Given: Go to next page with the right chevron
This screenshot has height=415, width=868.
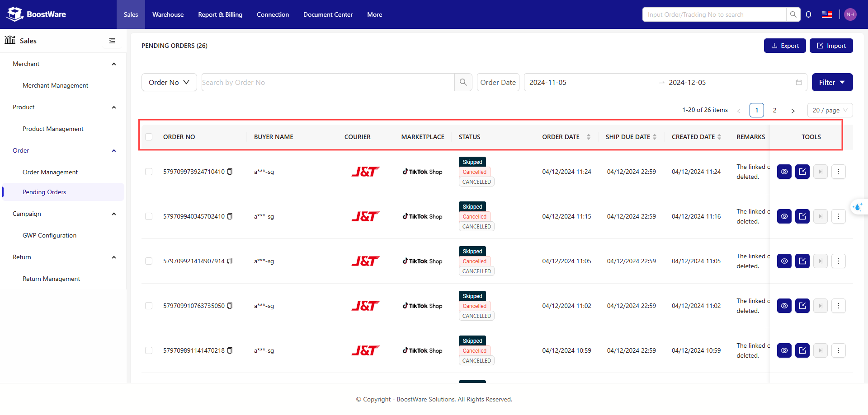Looking at the screenshot, I should 793,110.
